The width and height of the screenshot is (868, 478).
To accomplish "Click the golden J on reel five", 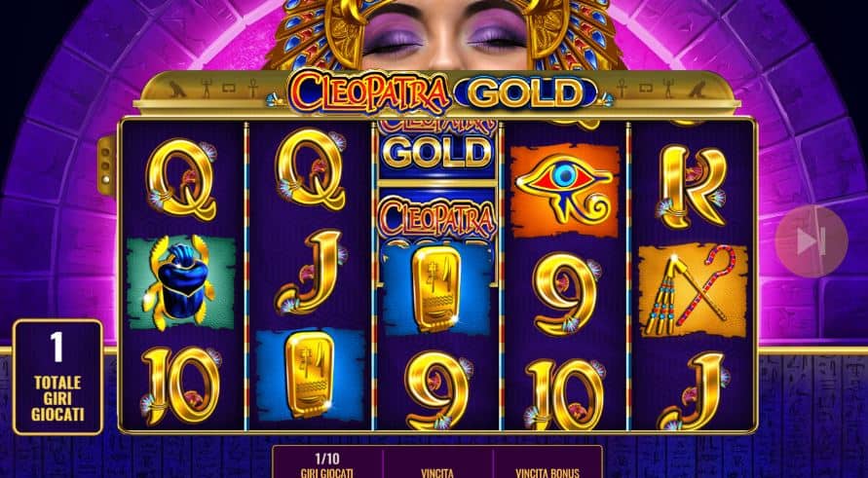I will tap(694, 391).
